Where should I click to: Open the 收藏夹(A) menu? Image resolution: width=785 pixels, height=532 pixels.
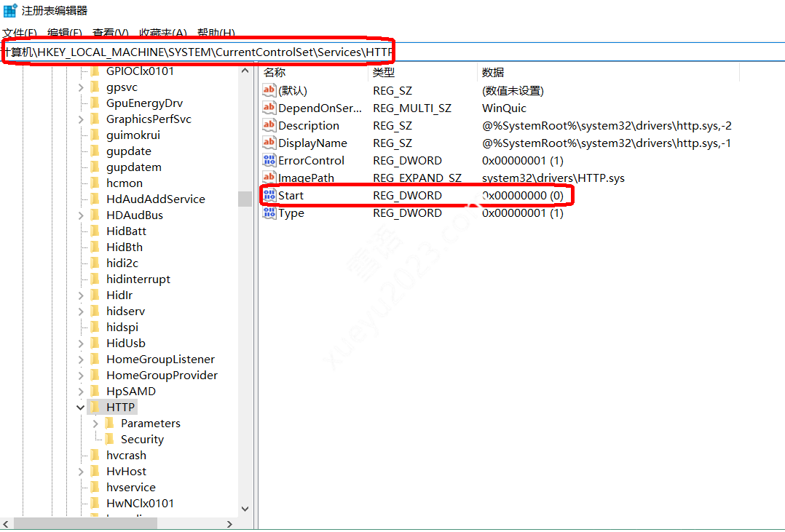pyautogui.click(x=163, y=33)
